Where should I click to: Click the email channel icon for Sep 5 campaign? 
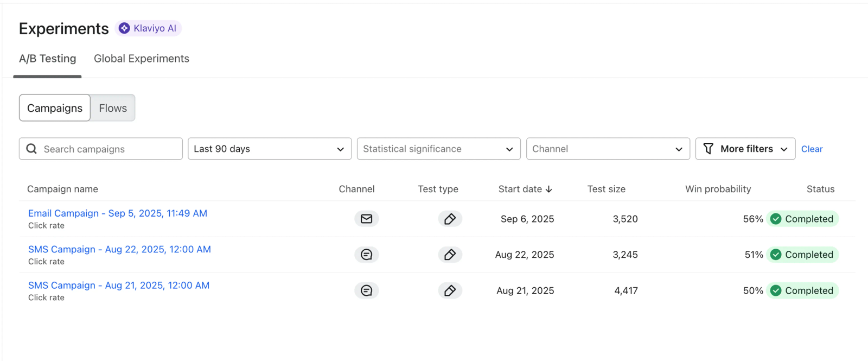(x=367, y=219)
